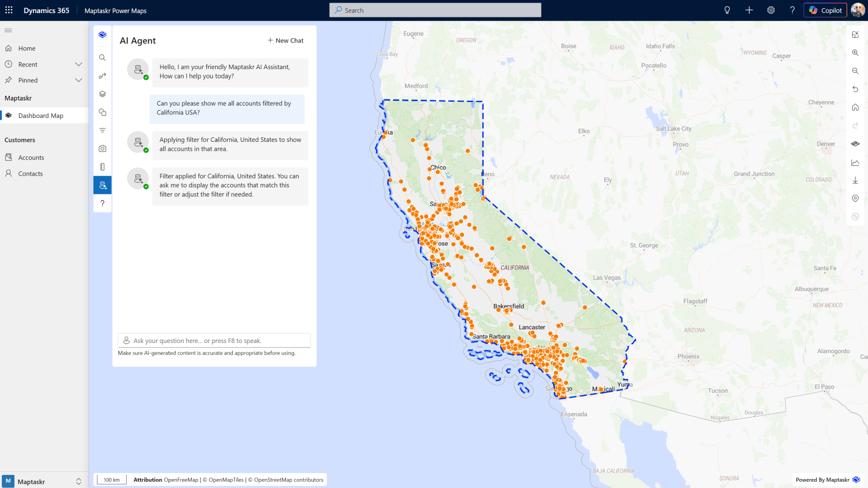Open the route planning tool
The height and width of the screenshot is (488, 868).
coord(103,76)
